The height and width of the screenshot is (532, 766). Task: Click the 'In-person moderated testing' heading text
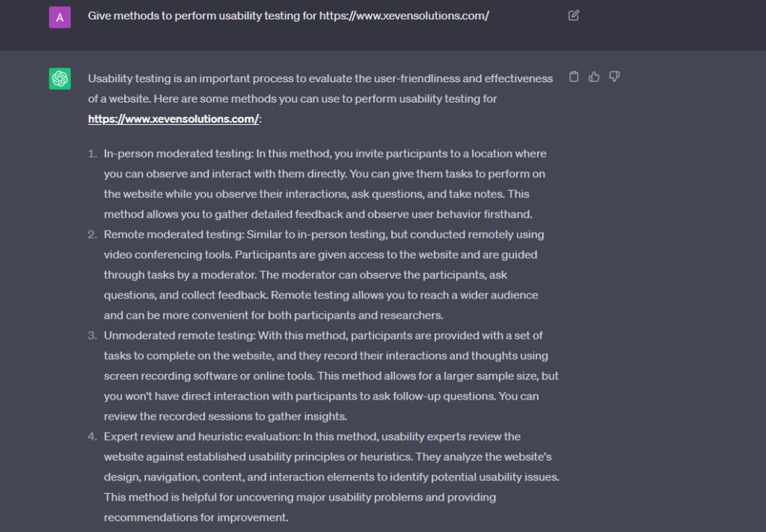click(178, 153)
